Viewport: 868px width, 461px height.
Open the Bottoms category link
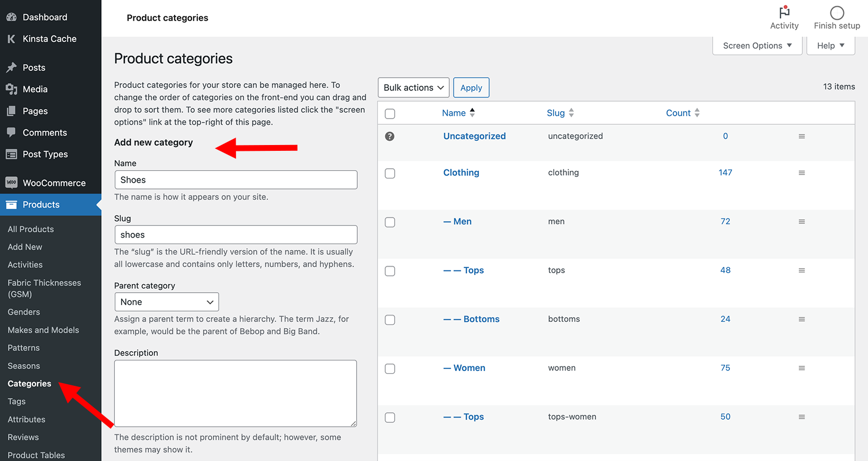[x=481, y=319]
